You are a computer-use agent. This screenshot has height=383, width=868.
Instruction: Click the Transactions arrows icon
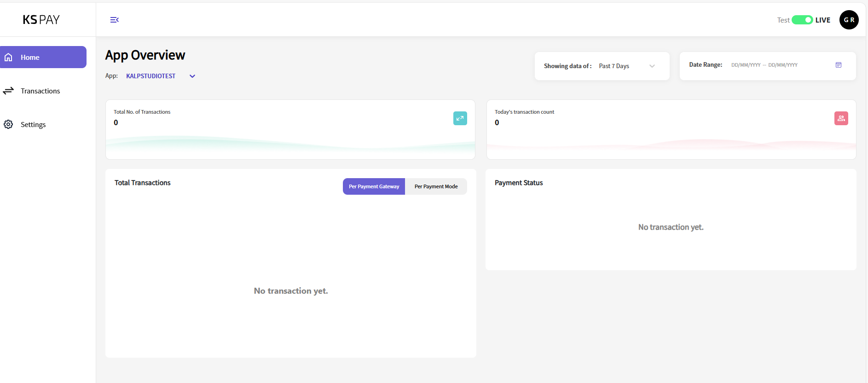(x=8, y=91)
